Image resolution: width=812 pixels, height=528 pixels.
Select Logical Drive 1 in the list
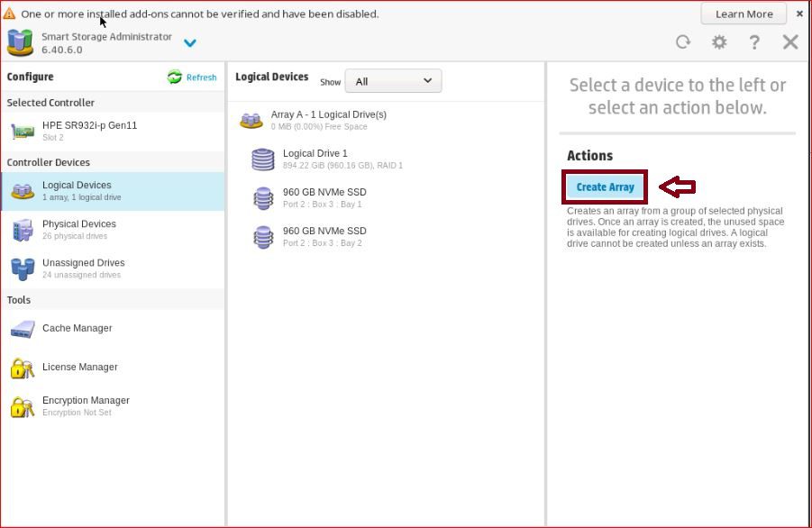point(315,154)
